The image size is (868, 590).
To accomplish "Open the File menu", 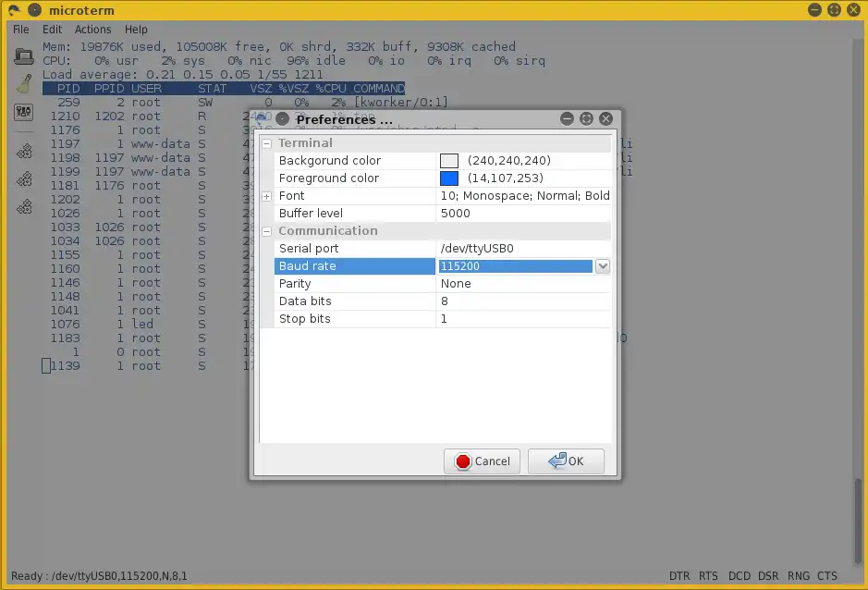I will pos(21,30).
